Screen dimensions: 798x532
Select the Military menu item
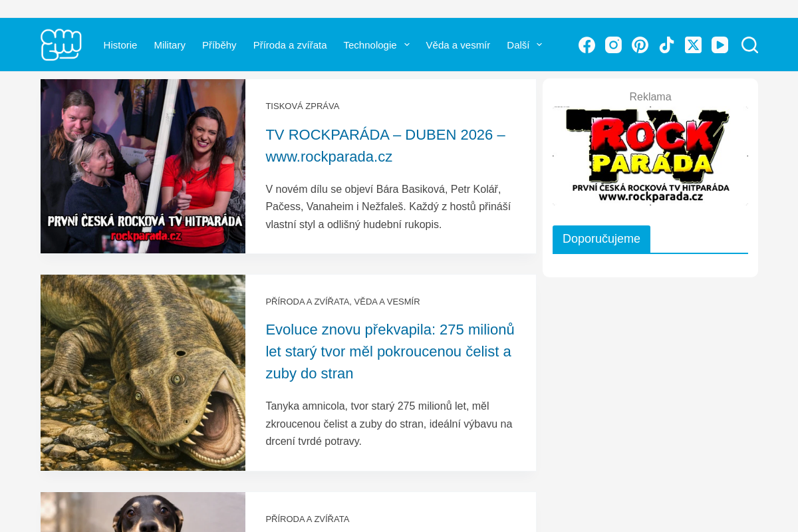170,45
